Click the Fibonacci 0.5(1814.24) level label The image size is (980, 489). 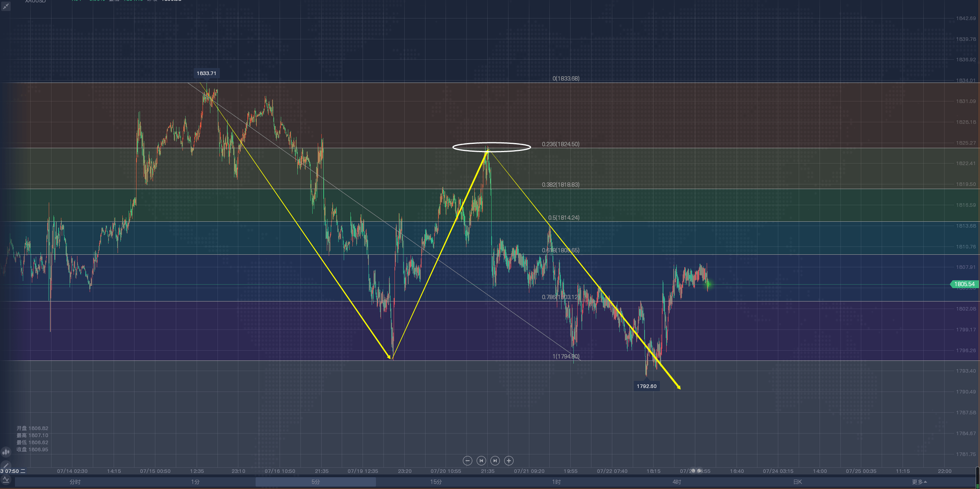(x=564, y=218)
